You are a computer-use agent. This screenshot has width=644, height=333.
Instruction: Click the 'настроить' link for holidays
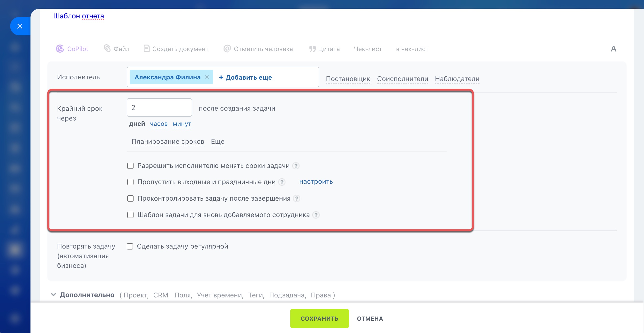click(x=316, y=182)
